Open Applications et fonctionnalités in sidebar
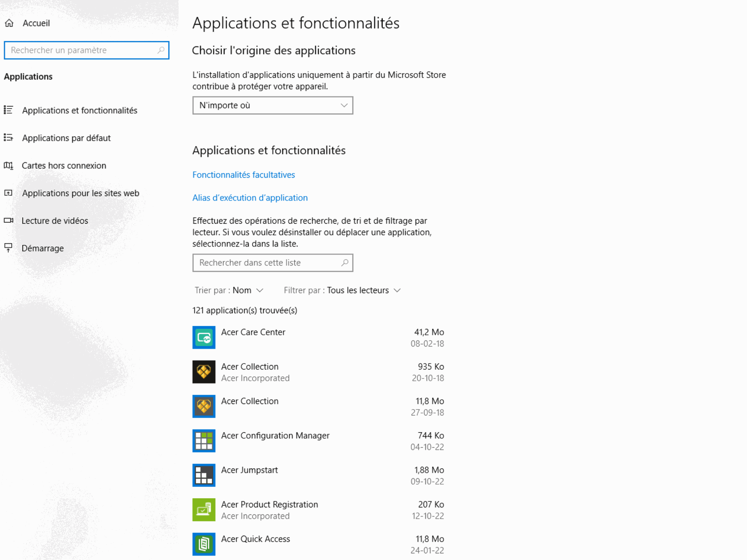Image resolution: width=747 pixels, height=560 pixels. coord(80,110)
